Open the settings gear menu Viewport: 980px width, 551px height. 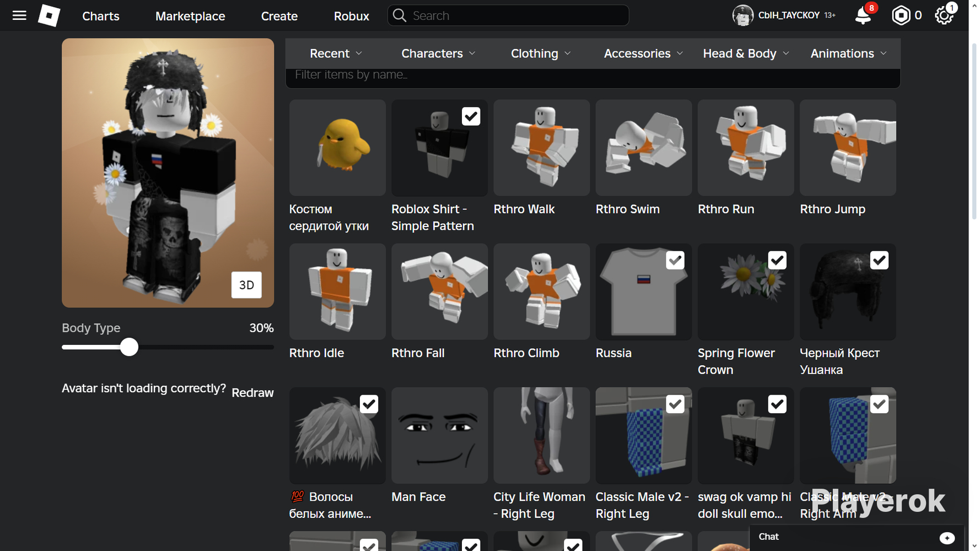pos(944,15)
